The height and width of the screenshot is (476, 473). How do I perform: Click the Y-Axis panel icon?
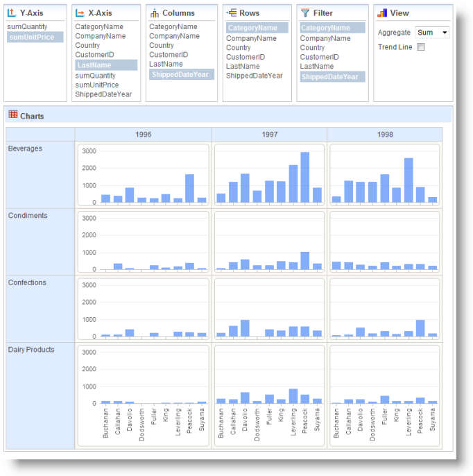point(12,12)
